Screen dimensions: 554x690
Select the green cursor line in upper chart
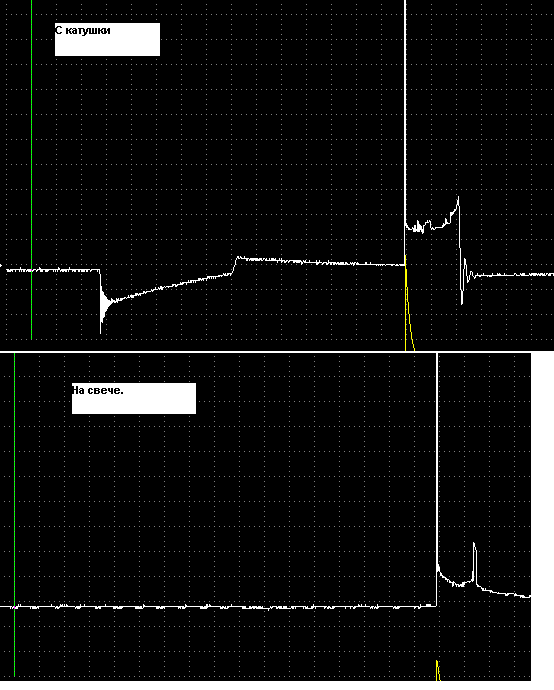click(32, 169)
